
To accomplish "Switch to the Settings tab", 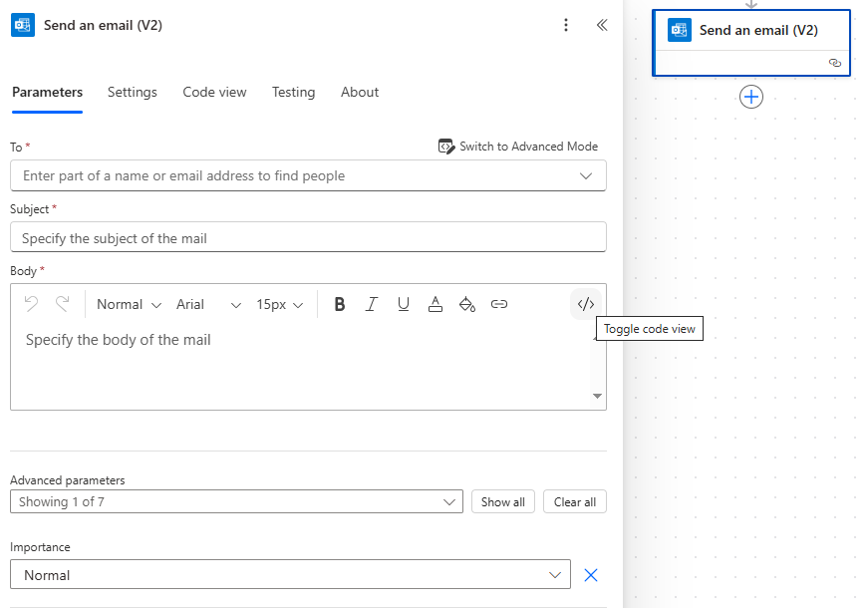I will (x=132, y=92).
